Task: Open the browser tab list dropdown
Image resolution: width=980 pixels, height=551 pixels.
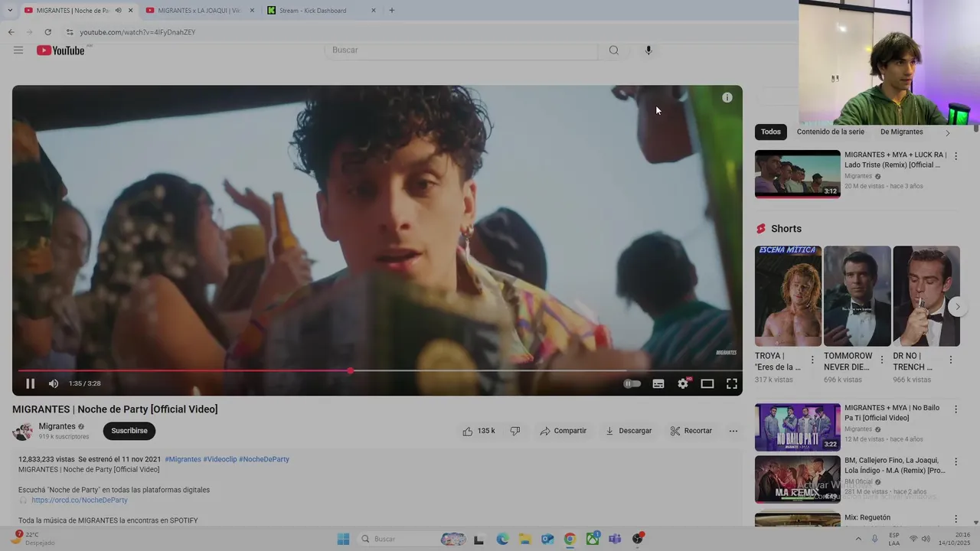Action: click(x=9, y=11)
